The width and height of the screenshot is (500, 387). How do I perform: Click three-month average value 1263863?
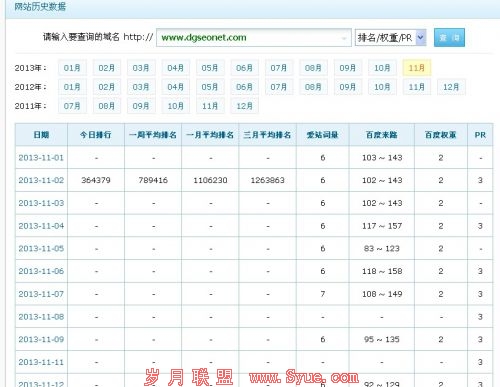click(267, 180)
